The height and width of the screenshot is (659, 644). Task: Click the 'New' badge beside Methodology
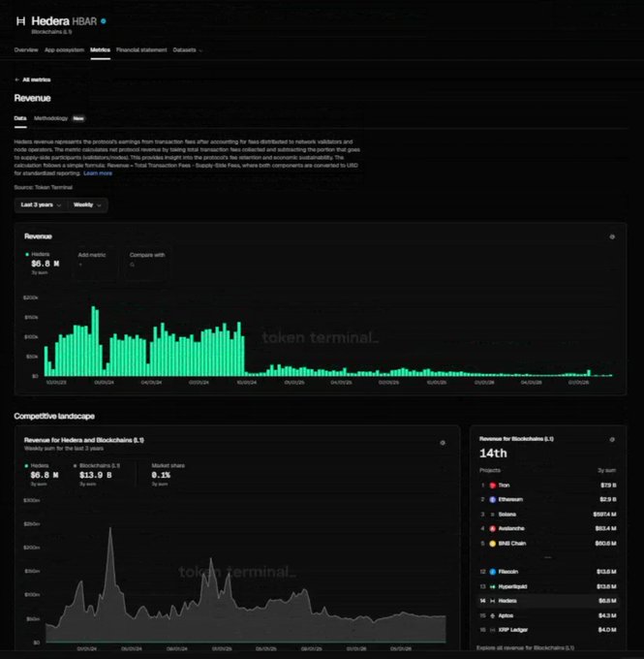(x=78, y=118)
